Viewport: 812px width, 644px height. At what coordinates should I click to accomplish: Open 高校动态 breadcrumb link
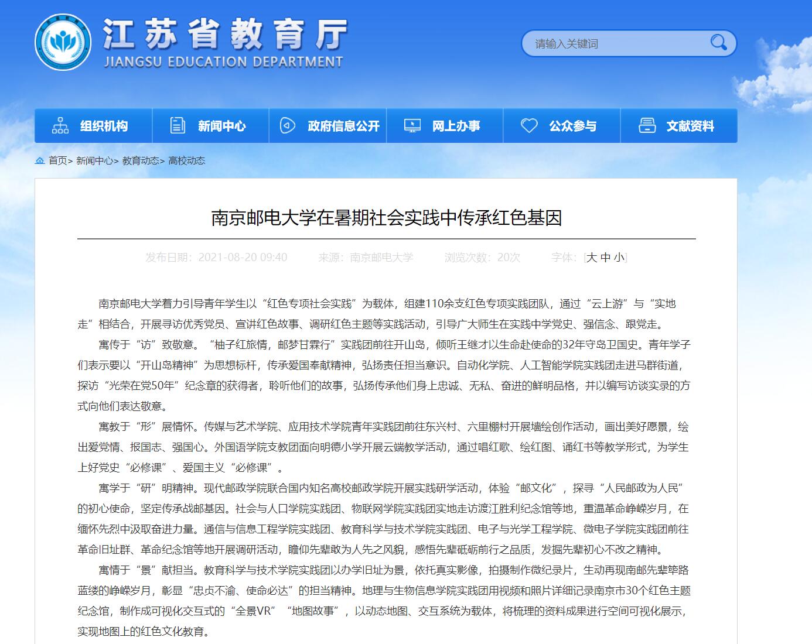[187, 160]
